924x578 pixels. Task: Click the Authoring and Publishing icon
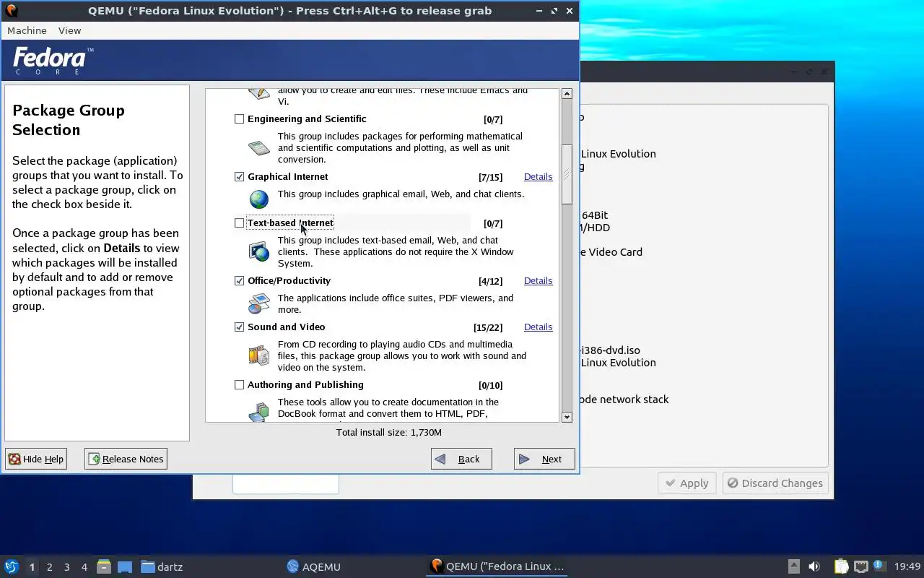(258, 412)
